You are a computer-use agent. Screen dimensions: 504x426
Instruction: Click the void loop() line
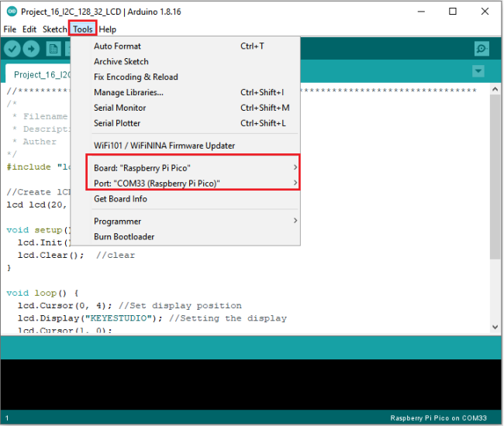coord(43,293)
